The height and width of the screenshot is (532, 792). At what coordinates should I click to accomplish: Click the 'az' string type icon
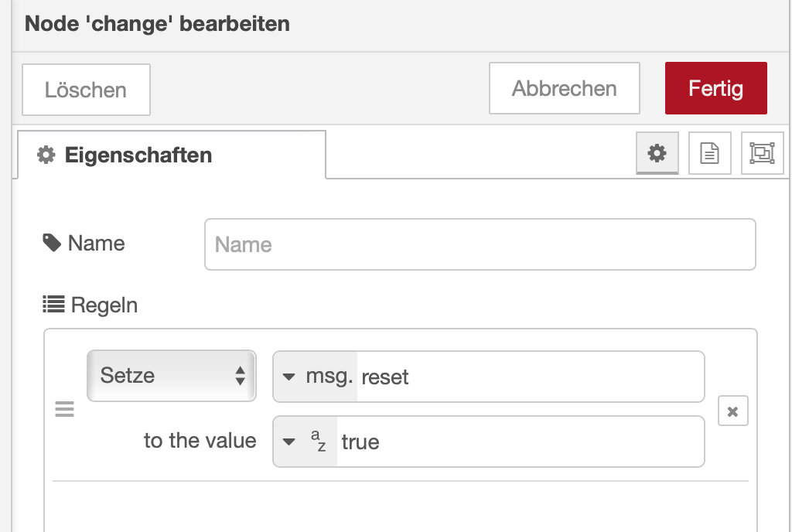pyautogui.click(x=318, y=442)
